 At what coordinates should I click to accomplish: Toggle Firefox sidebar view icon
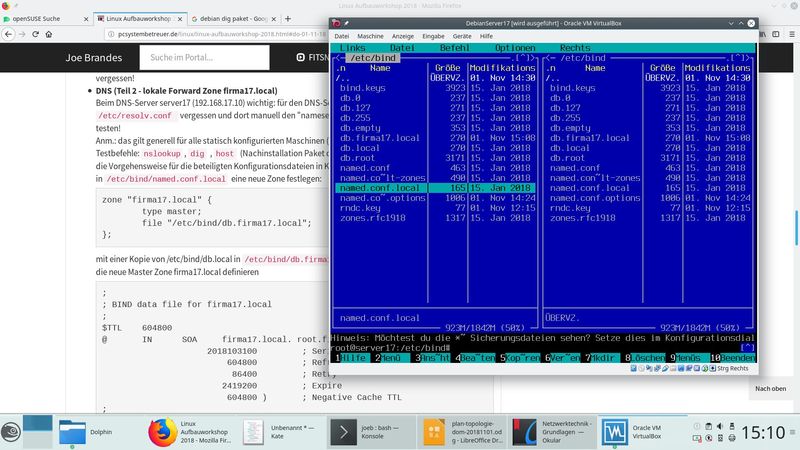776,34
